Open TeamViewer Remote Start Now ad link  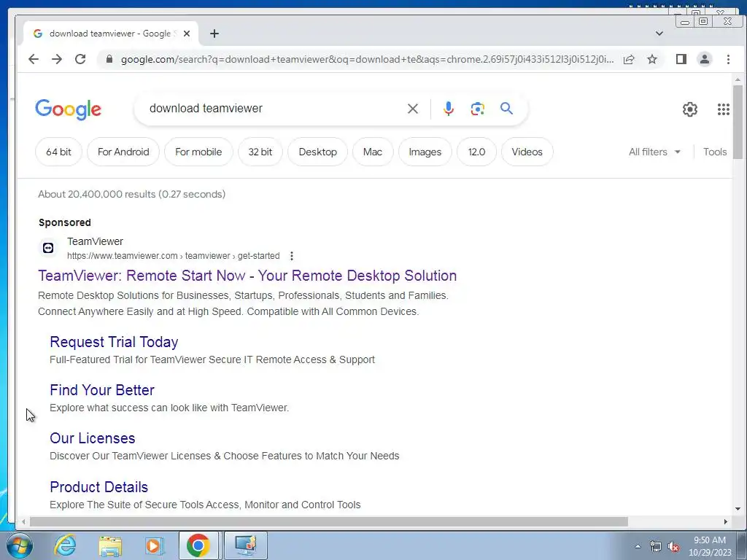click(247, 276)
